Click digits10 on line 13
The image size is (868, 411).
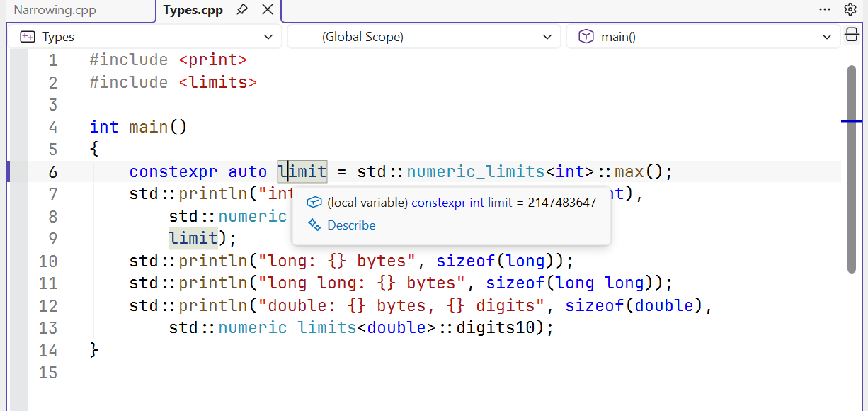[495, 327]
